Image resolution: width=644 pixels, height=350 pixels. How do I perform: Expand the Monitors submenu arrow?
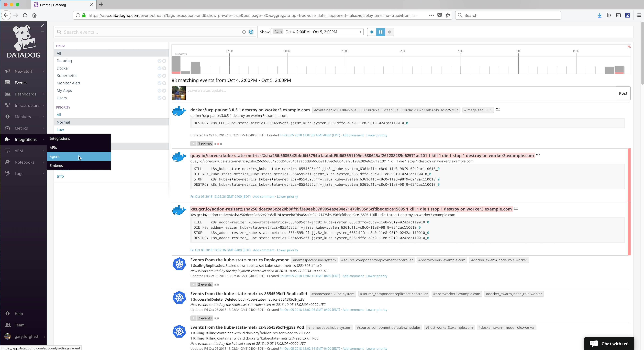click(x=43, y=117)
